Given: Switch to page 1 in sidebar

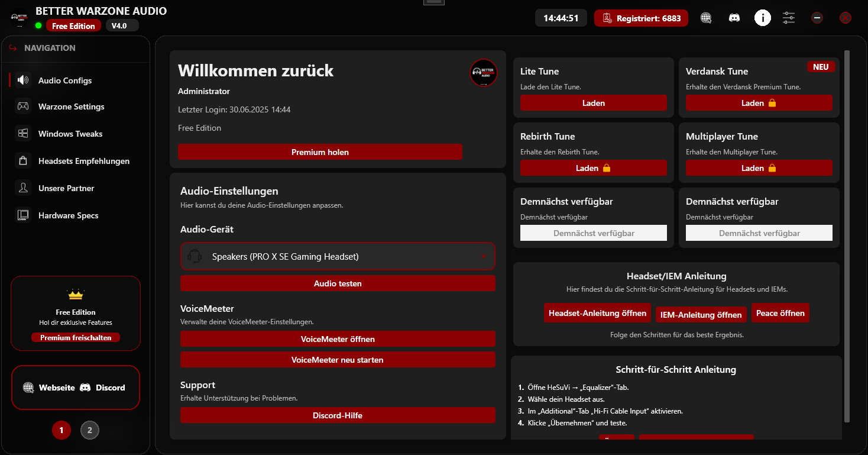Looking at the screenshot, I should [61, 430].
